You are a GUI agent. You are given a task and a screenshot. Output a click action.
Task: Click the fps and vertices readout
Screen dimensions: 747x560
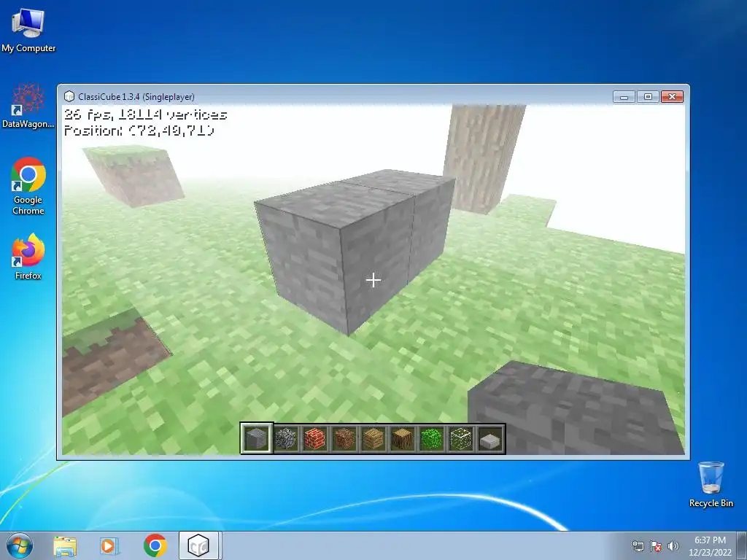(145, 114)
